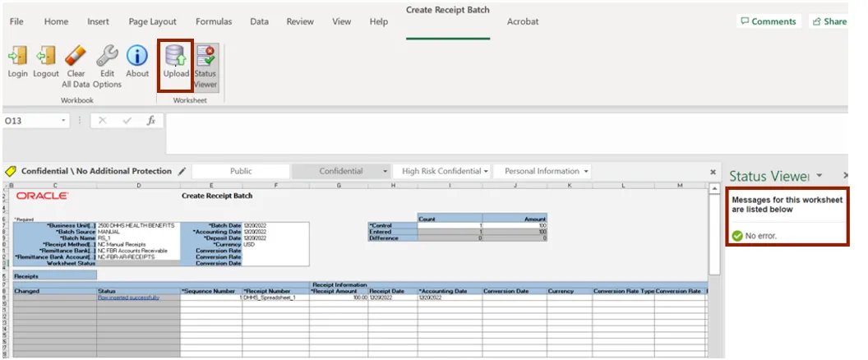Click the Share button
Screen dimensions: 868x360
[829, 21]
